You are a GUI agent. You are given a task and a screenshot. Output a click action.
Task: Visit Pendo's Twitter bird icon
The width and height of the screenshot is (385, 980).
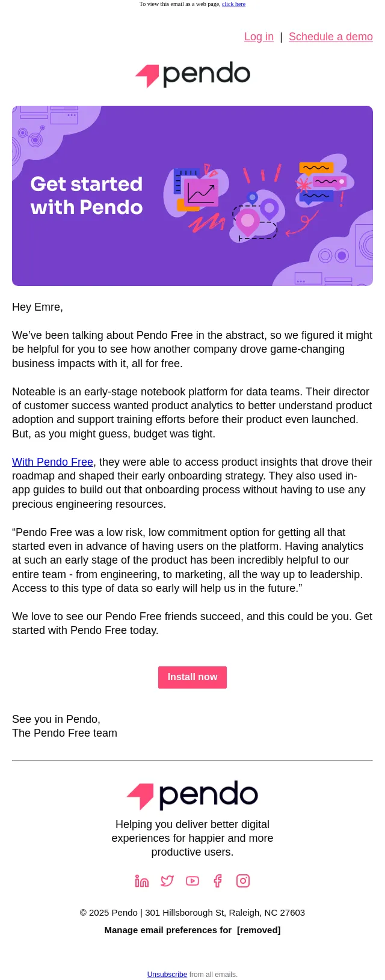(x=167, y=881)
